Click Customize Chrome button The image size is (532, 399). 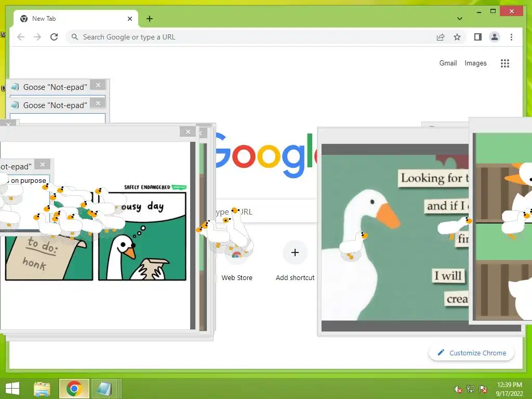(472, 353)
